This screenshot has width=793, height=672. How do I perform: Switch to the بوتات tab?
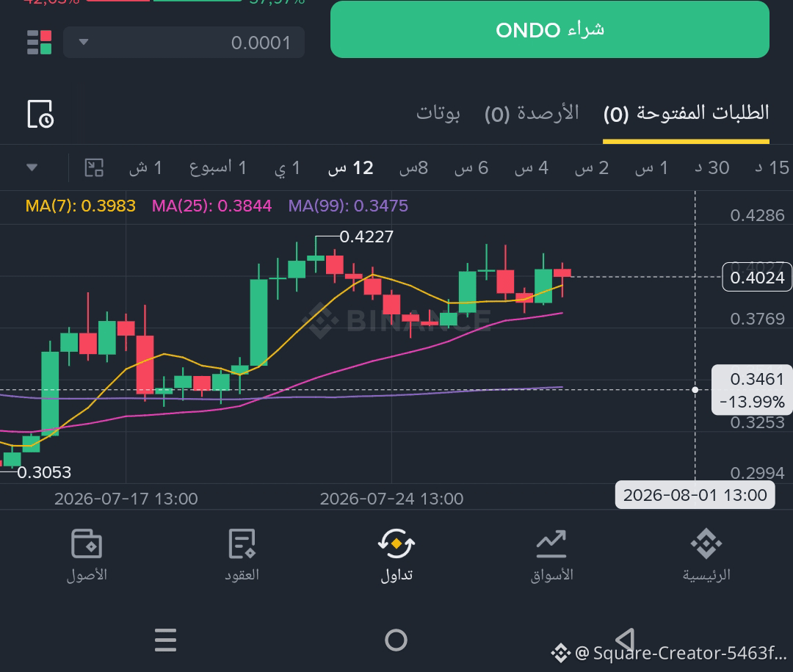[x=438, y=113]
